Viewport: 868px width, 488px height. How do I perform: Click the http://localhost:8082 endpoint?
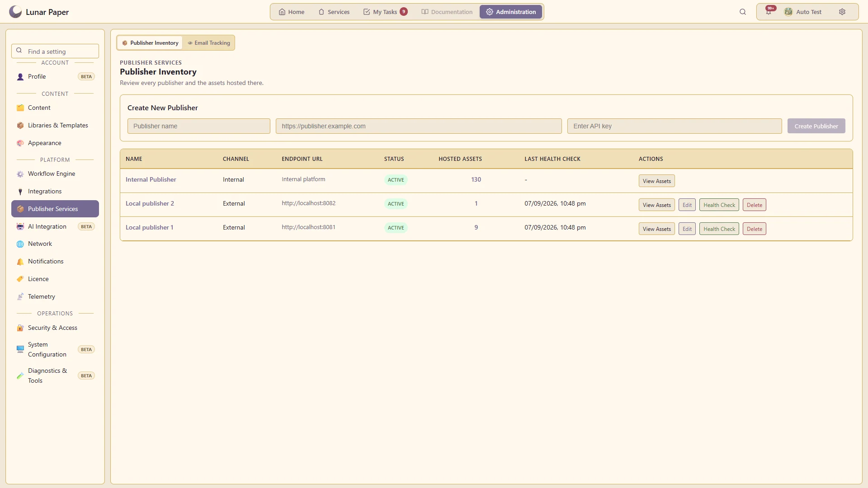point(308,203)
